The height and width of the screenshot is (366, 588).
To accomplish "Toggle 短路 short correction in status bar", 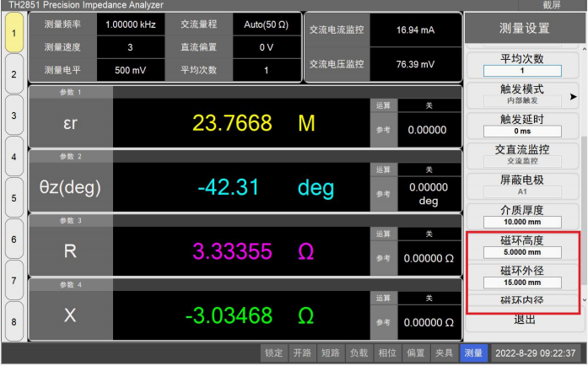I will coord(331,353).
